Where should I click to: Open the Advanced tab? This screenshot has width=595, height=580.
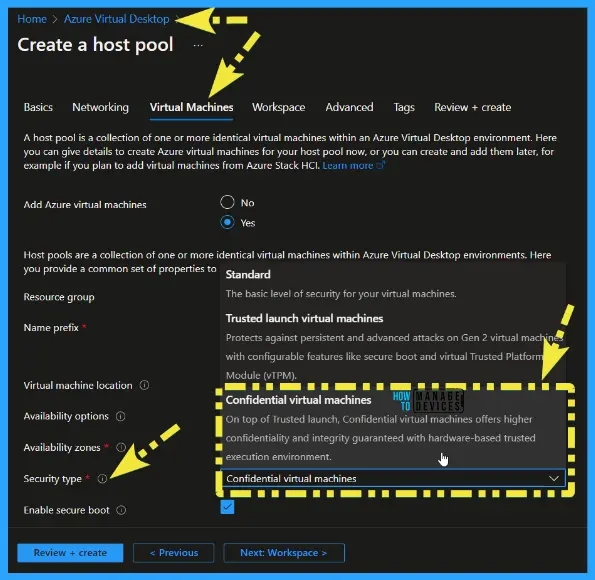[349, 107]
